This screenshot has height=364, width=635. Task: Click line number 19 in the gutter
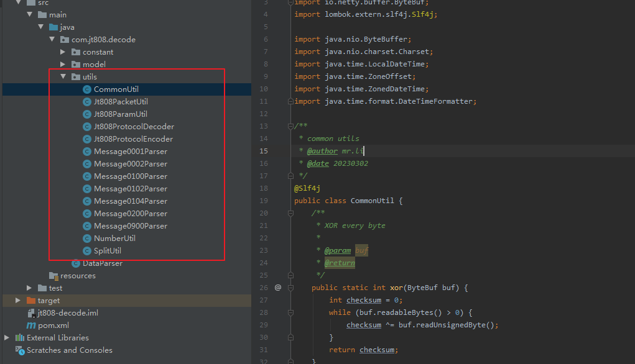pyautogui.click(x=264, y=201)
